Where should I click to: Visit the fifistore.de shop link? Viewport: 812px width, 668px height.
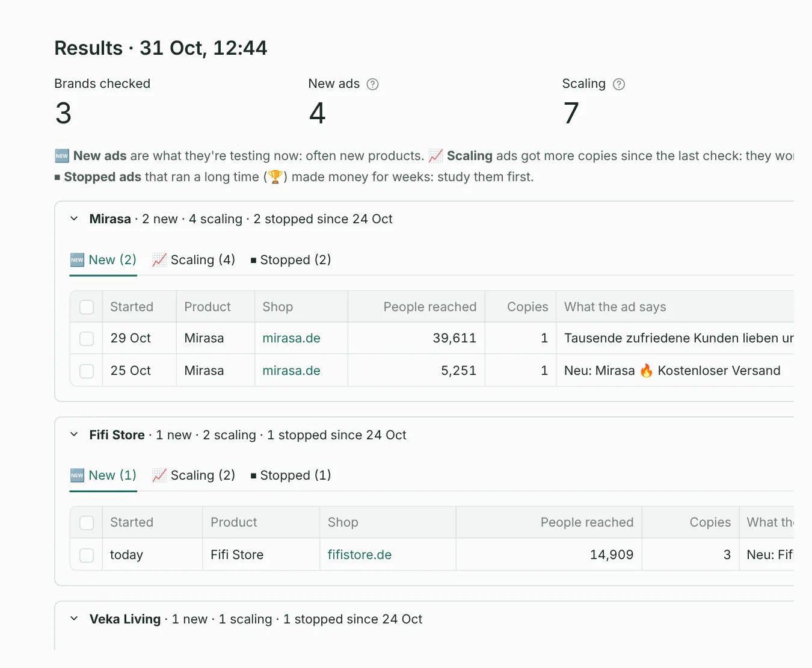click(x=360, y=555)
